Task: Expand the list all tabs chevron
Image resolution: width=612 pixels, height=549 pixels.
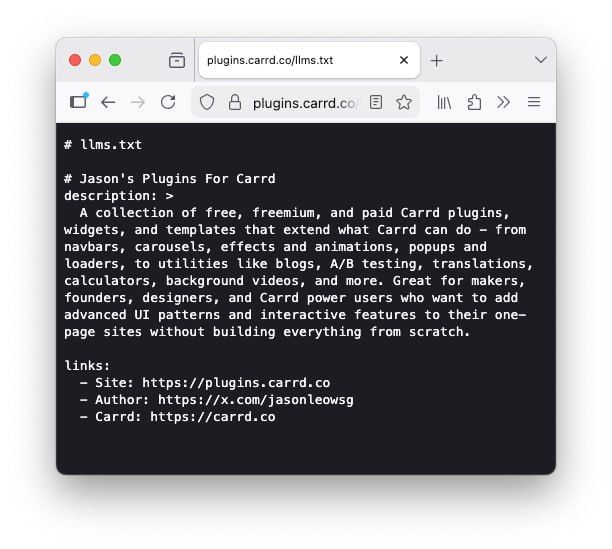Action: 541,60
